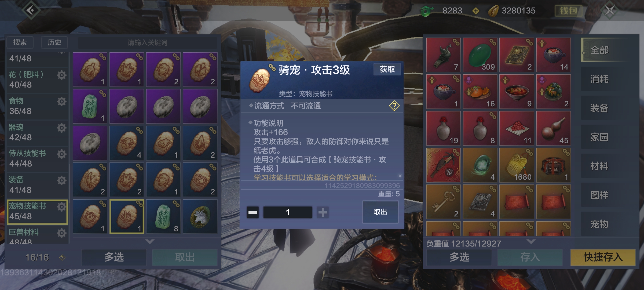Increase withdraw quantity with plus stepper

[x=323, y=212]
